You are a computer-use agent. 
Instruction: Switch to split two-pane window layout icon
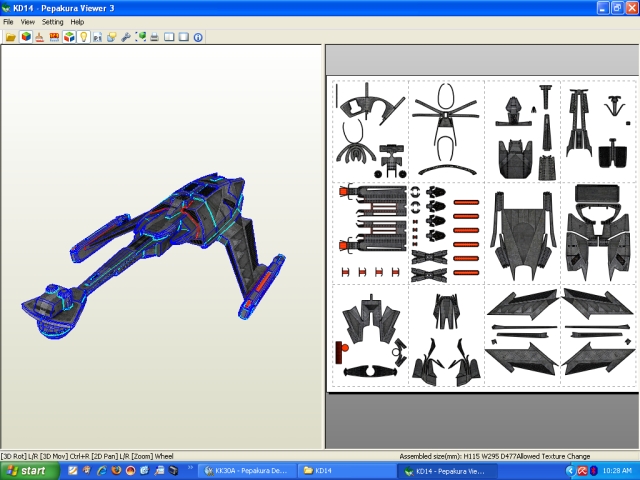click(x=169, y=37)
